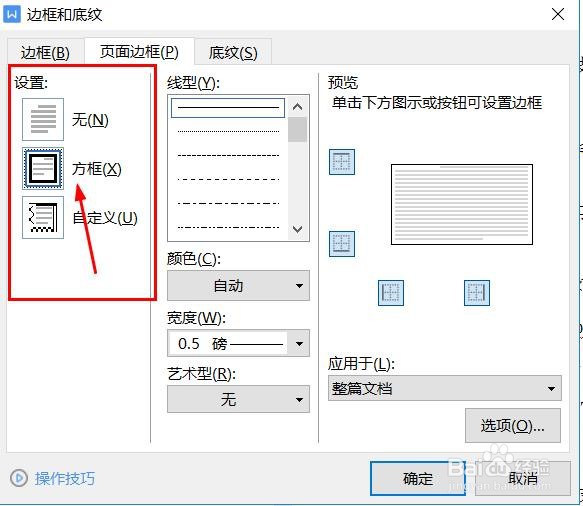Click the 取消 cancel button
The image size is (583, 506).
pyautogui.click(x=523, y=478)
